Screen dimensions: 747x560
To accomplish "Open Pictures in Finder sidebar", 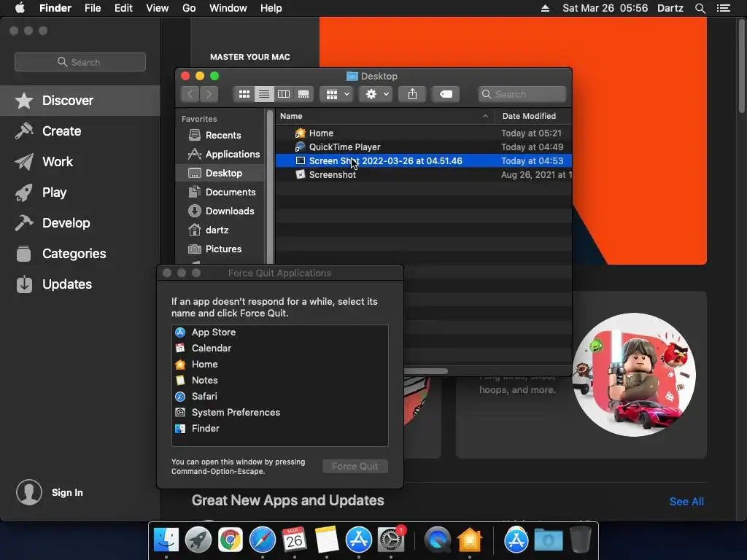I will (220, 249).
